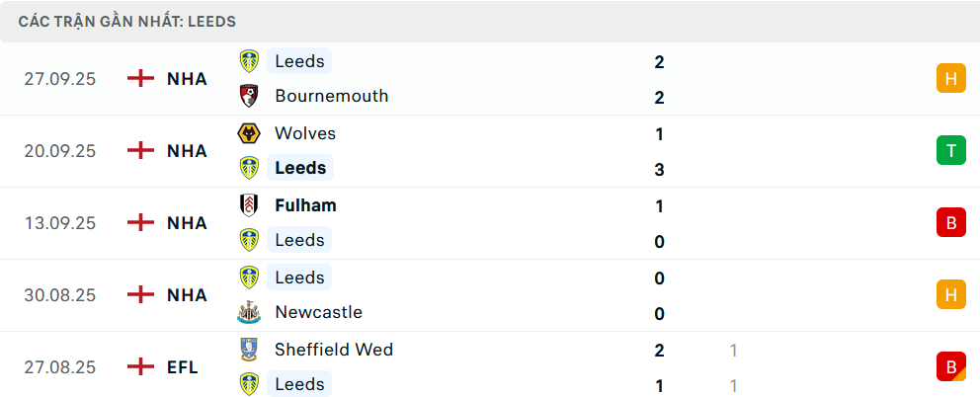The width and height of the screenshot is (980, 397).
Task: Click the red B badge for Fulham match
Action: [x=950, y=223]
